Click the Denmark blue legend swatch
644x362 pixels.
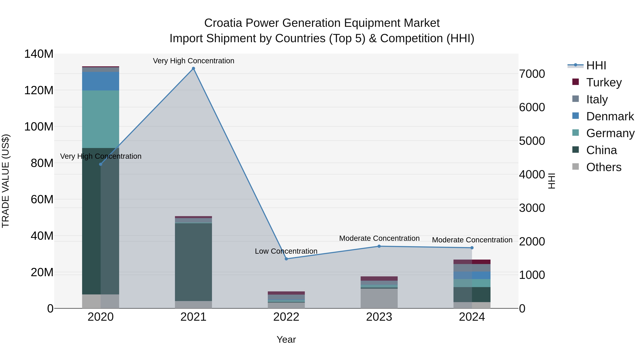point(575,116)
